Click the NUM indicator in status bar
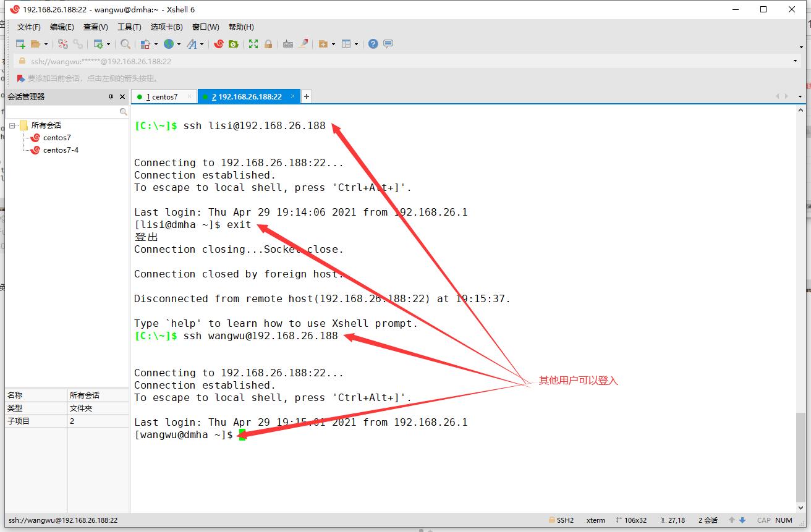This screenshot has width=811, height=532. [x=784, y=520]
